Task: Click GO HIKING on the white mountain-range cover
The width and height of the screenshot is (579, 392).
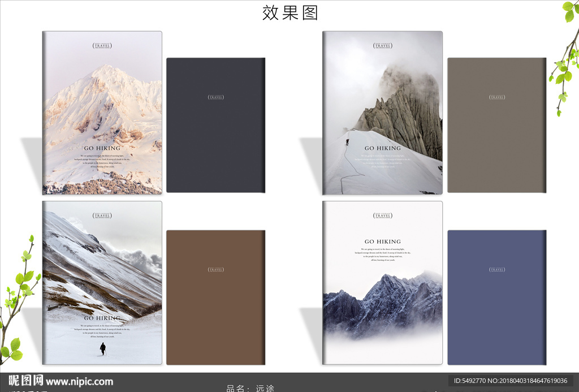Action: [x=383, y=242]
